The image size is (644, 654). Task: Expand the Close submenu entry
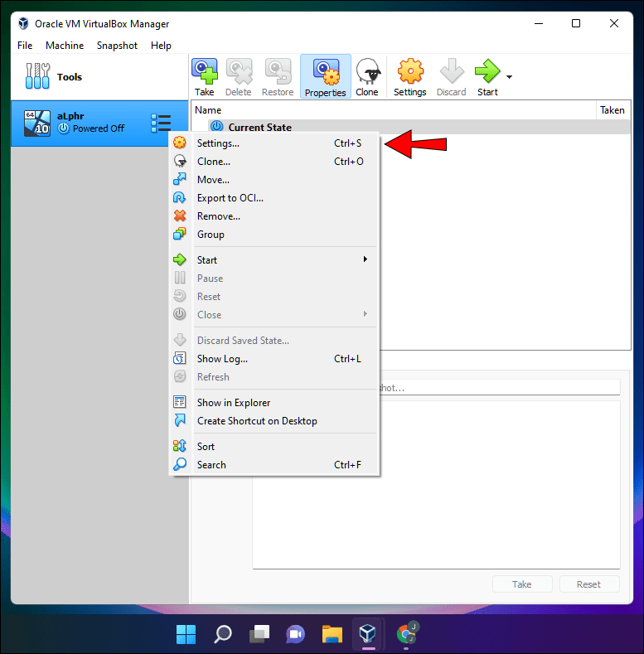point(274,315)
